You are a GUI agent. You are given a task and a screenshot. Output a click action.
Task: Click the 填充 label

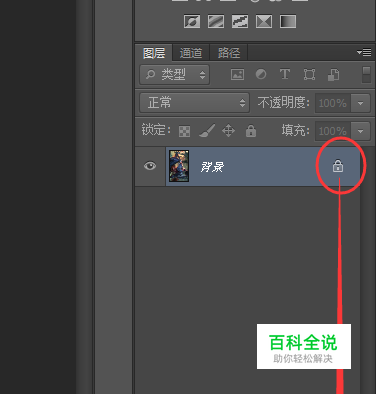pyautogui.click(x=295, y=130)
